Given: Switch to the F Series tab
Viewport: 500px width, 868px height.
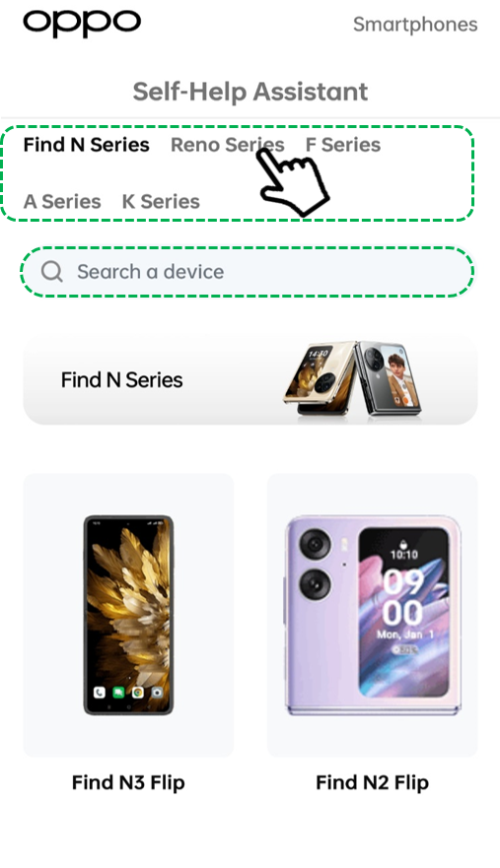Looking at the screenshot, I should (343, 145).
